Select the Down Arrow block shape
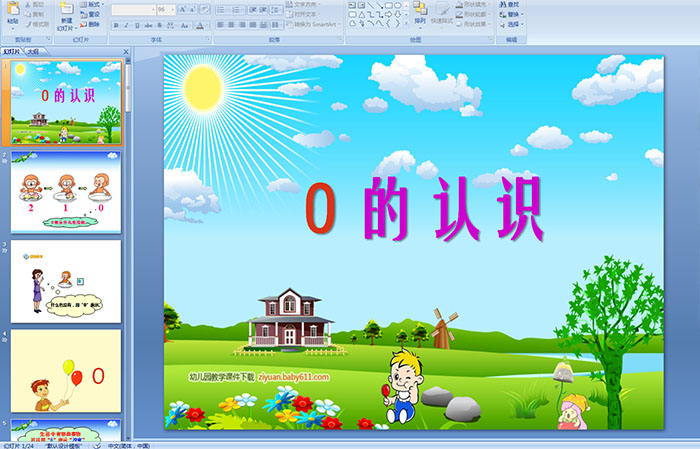 point(397,14)
